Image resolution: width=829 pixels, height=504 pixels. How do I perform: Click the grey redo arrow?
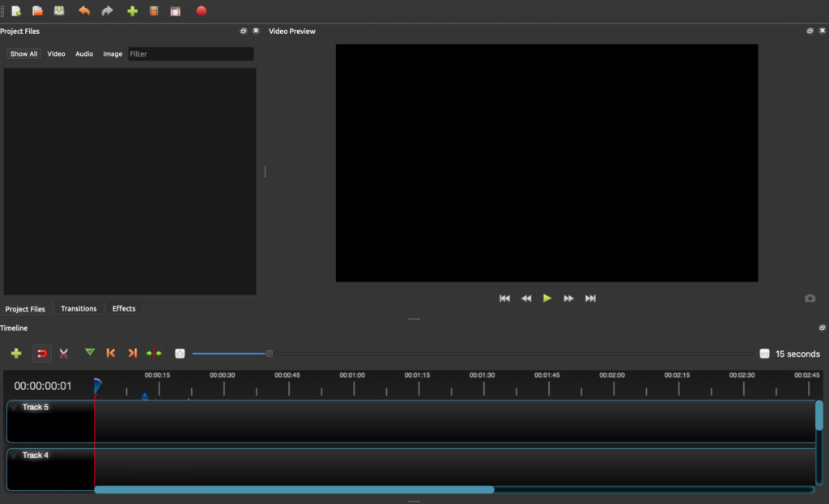click(108, 11)
